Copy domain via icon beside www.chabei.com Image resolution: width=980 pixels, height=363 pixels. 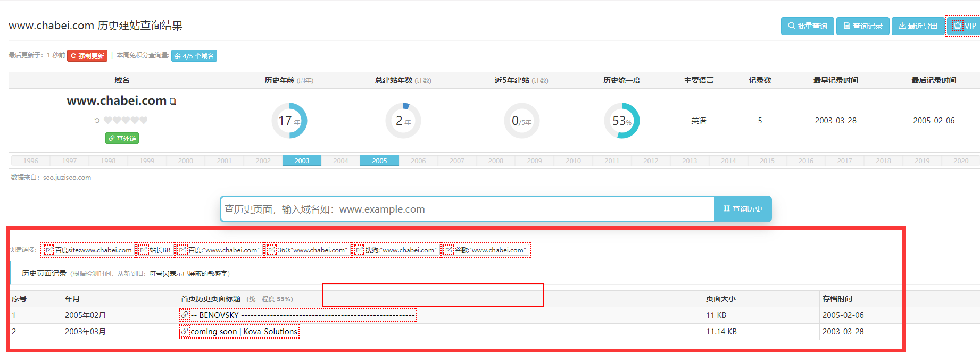click(173, 101)
